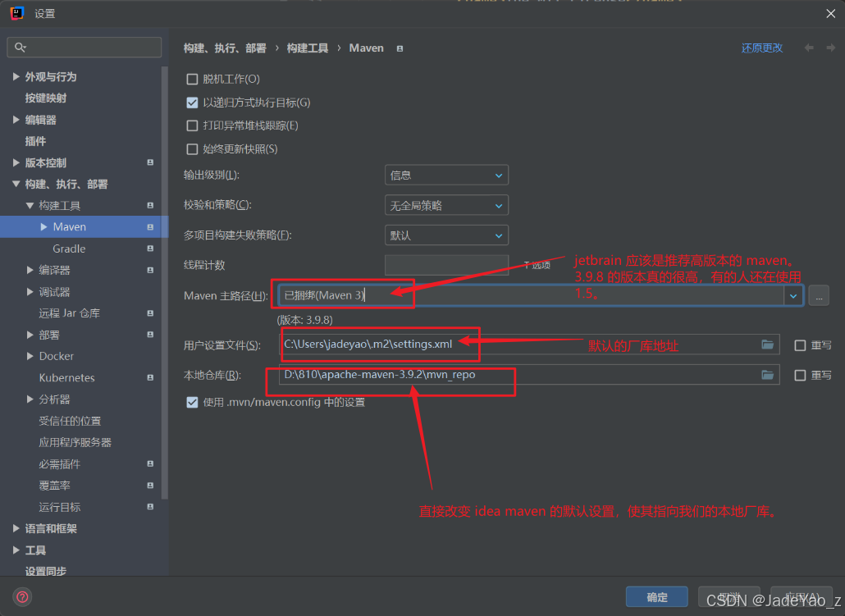Click project marker icon next to 远程 Jar 仓库
The height and width of the screenshot is (616, 845).
click(150, 313)
